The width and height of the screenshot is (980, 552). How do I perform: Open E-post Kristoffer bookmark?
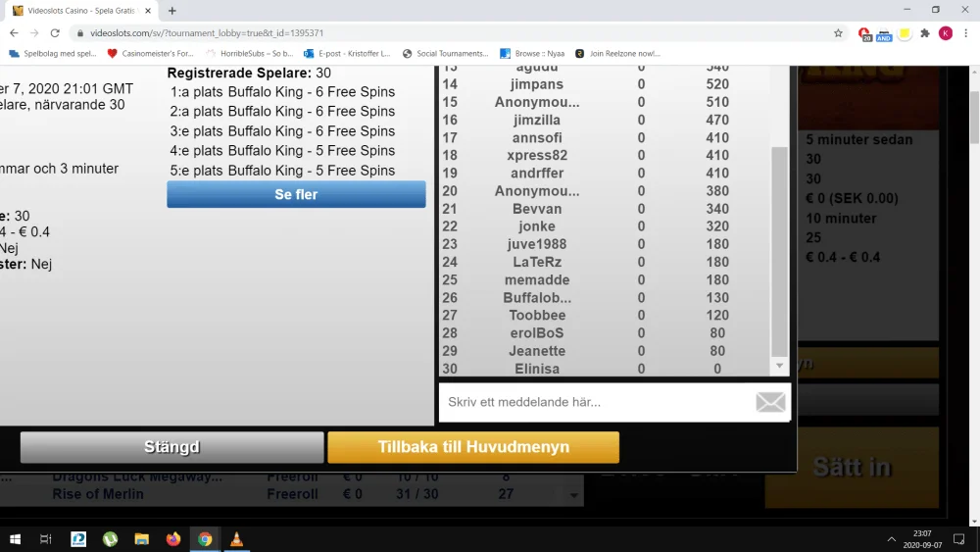pos(347,54)
